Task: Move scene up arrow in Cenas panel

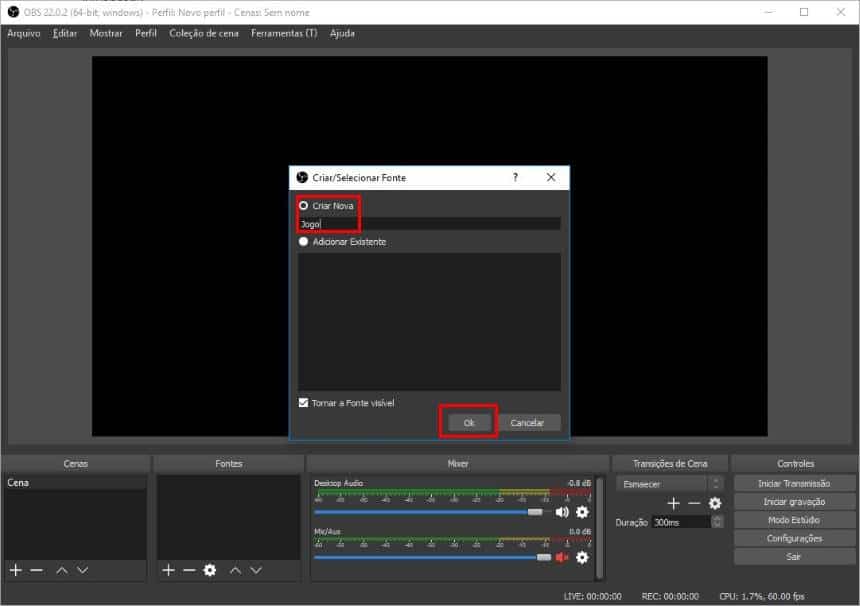Action: click(62, 570)
